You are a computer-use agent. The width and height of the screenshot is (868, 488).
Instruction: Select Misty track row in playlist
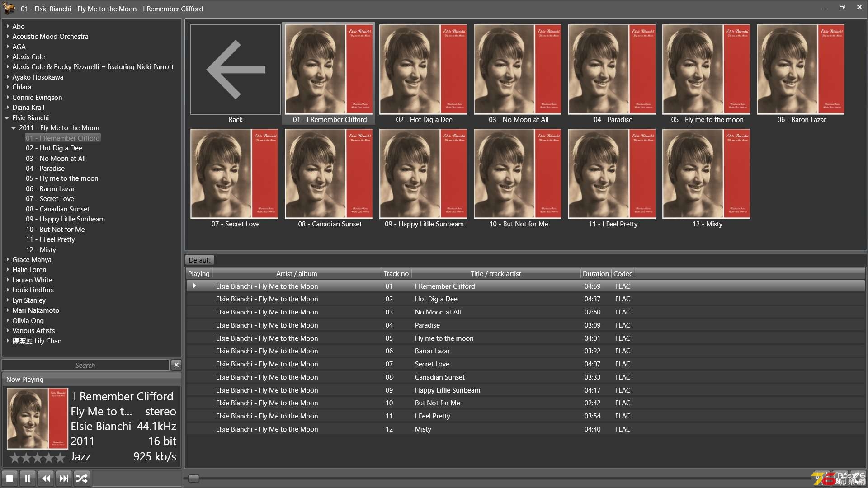(x=525, y=429)
